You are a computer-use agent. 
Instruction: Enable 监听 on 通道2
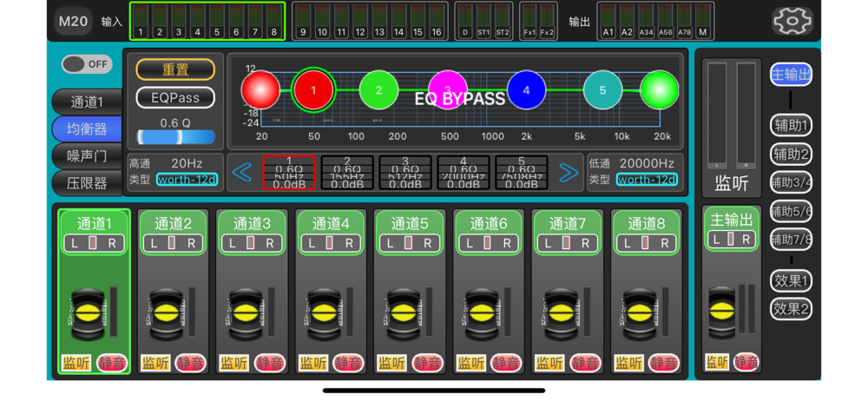[155, 364]
